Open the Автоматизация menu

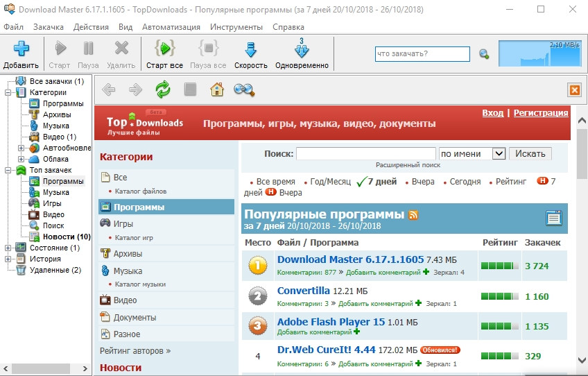click(x=171, y=27)
